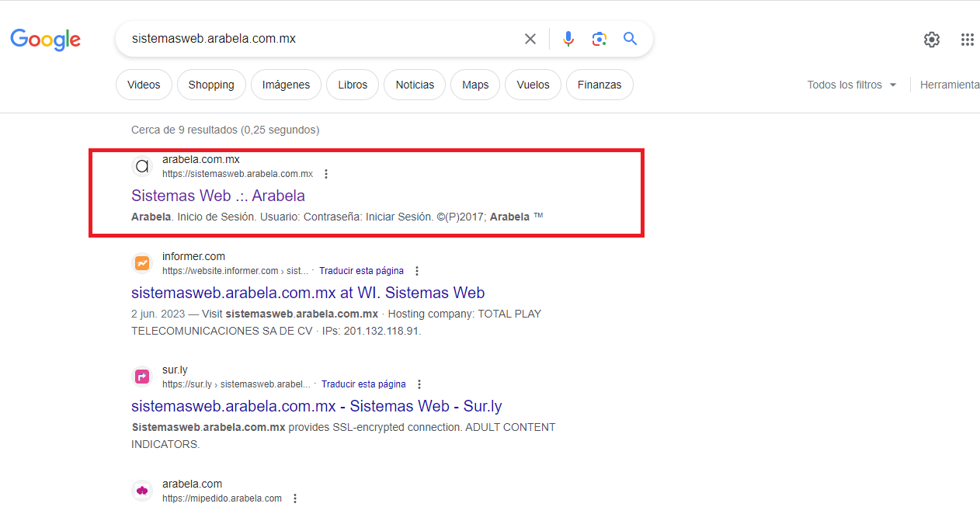Open Google Lens image search
This screenshot has width=980, height=507.
click(599, 39)
